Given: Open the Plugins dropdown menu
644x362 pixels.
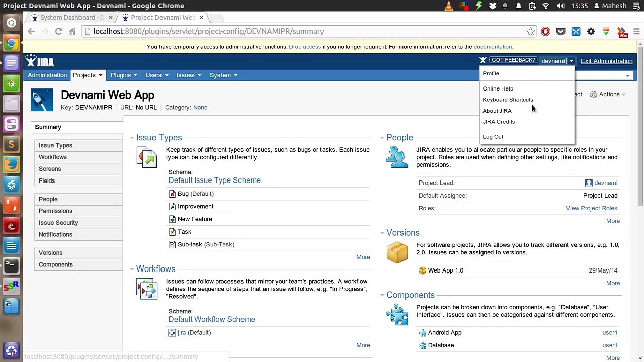Looking at the screenshot, I should pos(124,75).
